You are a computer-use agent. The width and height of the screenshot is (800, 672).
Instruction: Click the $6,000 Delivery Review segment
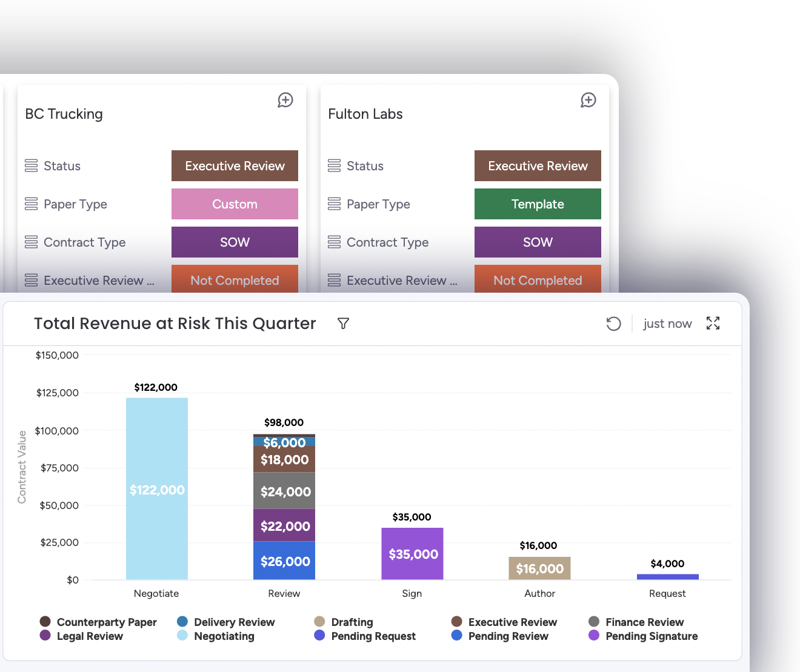point(284,442)
